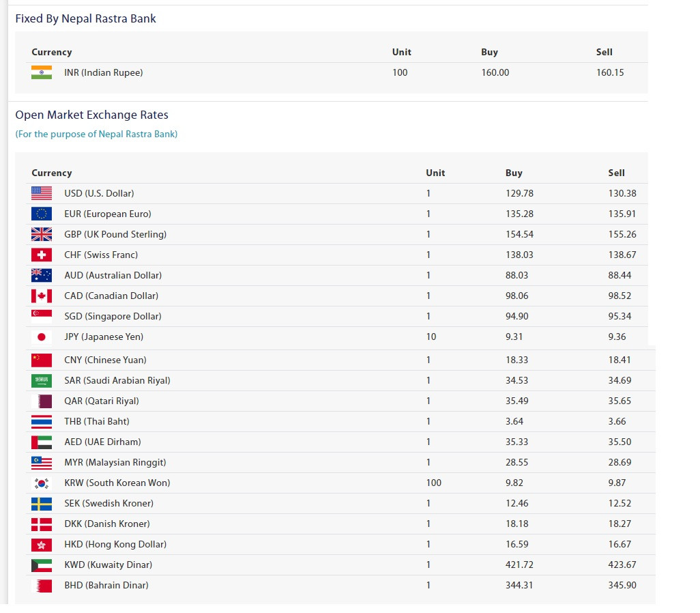Image resolution: width=700 pixels, height=613 pixels.
Task: Click INR buy rate 160.00
Action: tap(495, 72)
